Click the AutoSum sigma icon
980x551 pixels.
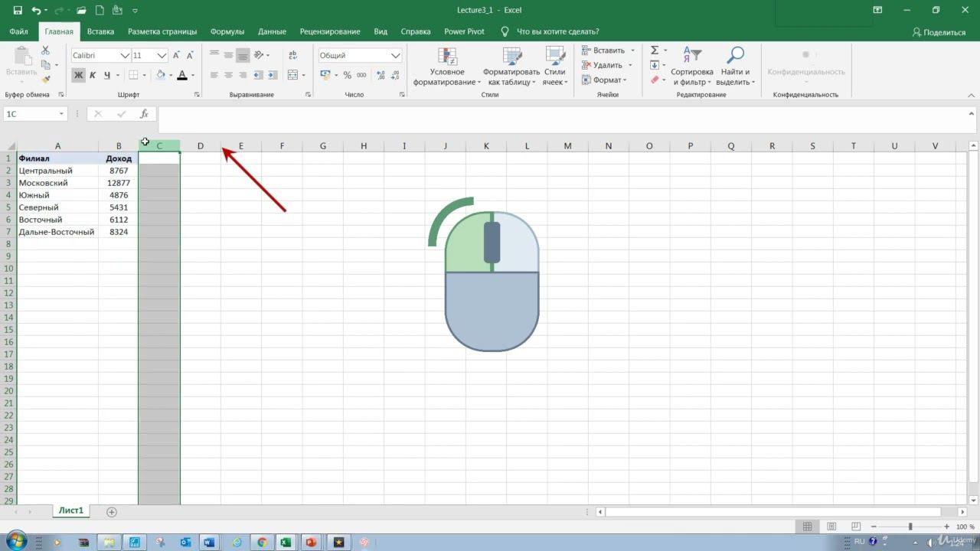[655, 51]
